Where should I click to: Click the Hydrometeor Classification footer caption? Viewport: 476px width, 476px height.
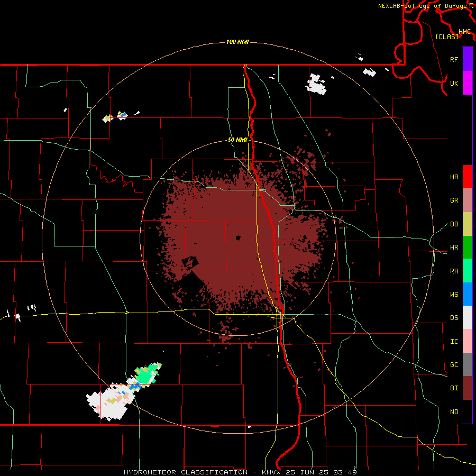(240, 472)
